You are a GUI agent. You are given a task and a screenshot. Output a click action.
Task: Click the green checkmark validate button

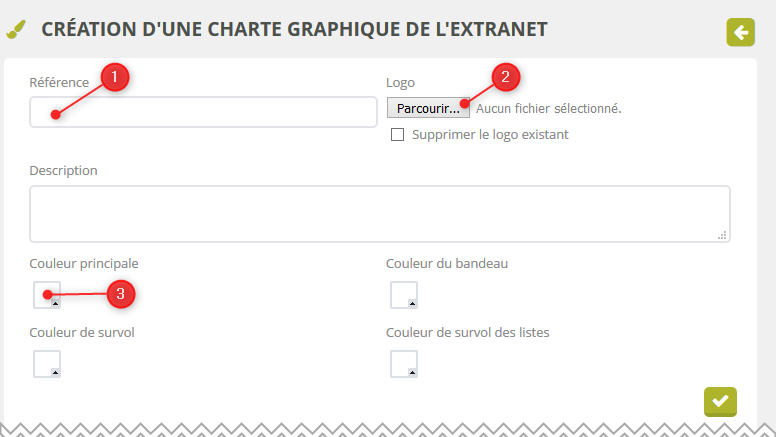720,402
